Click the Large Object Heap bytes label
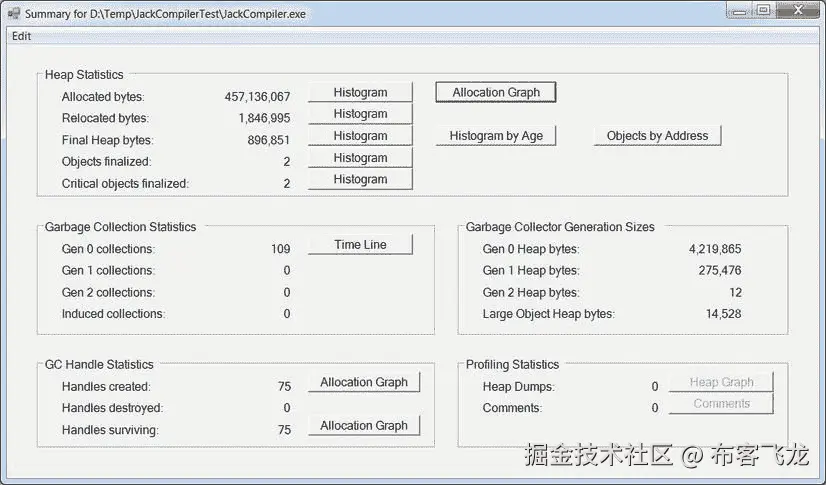826x485 pixels. (548, 314)
